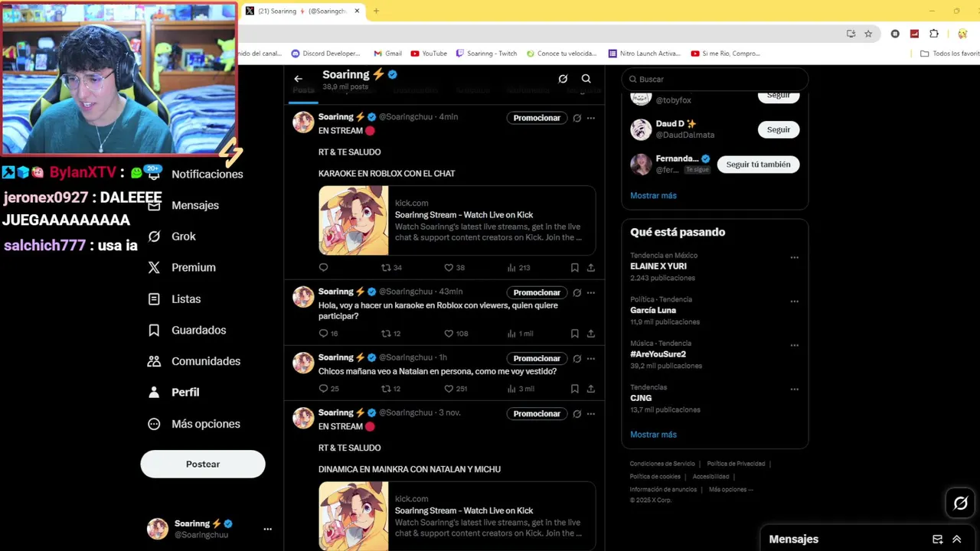Viewport: 980px width, 551px height.
Task: Open Perfil in the sidebar
Action: 174,392
